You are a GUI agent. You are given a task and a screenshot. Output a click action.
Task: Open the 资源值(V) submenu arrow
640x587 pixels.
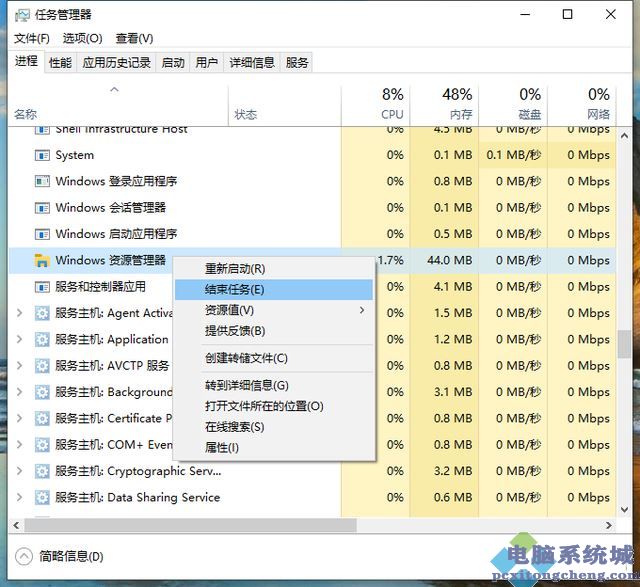[362, 310]
